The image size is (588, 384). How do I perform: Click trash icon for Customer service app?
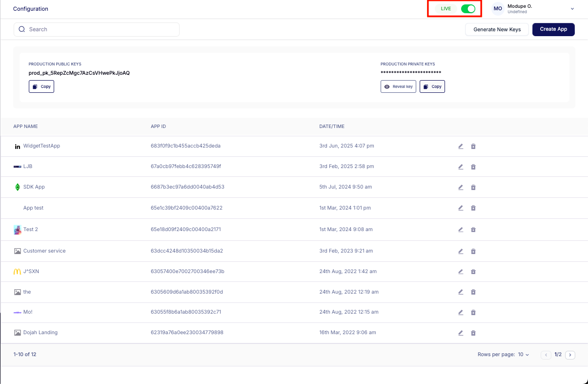[473, 251]
